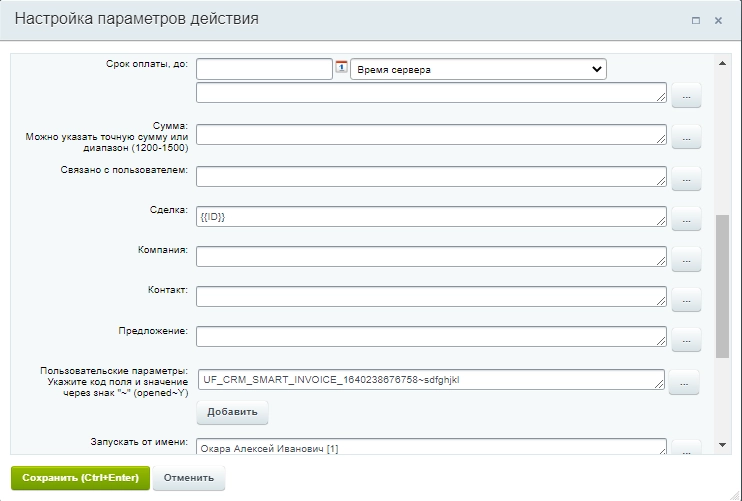The image size is (742, 501).
Task: Click the UF_CRM_SMART_INVOICE parameter field
Action: pyautogui.click(x=431, y=380)
